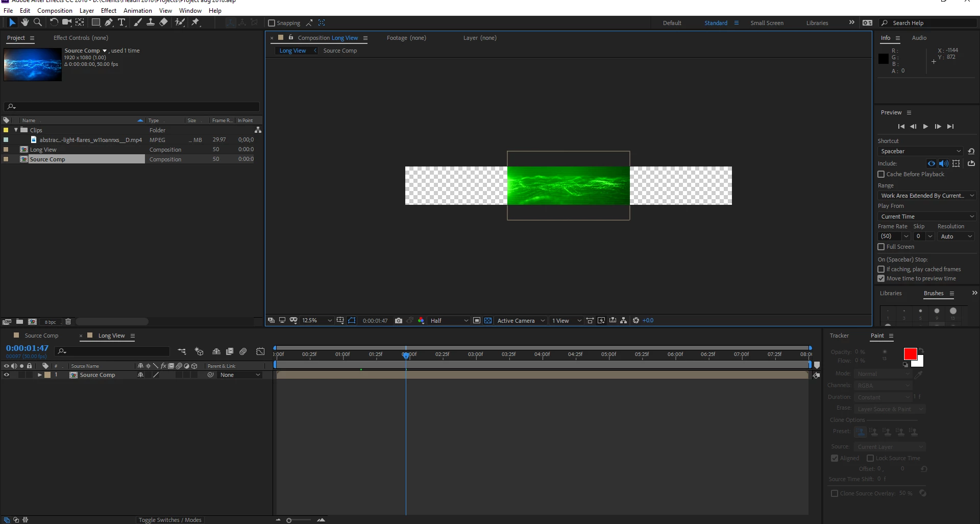Open the Animation menu
This screenshot has height=524, width=980.
click(138, 11)
